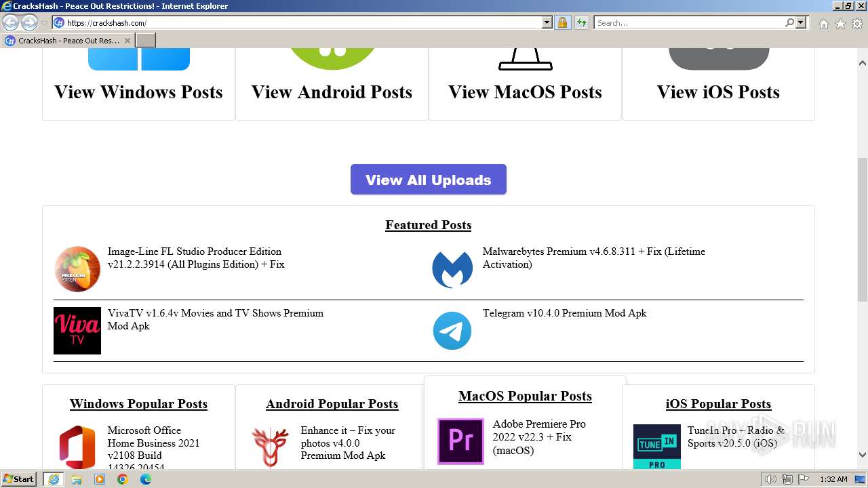Click the iMac icon above View MacOS Posts

tap(526, 59)
